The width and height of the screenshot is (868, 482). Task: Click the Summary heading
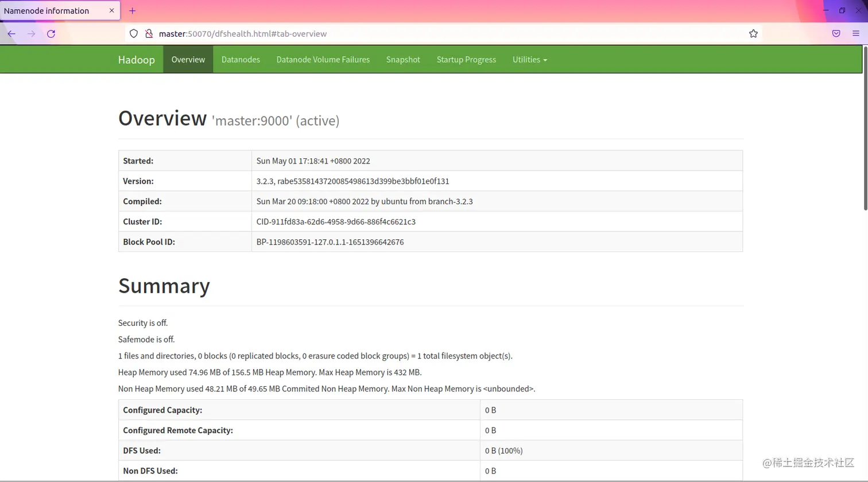(164, 286)
